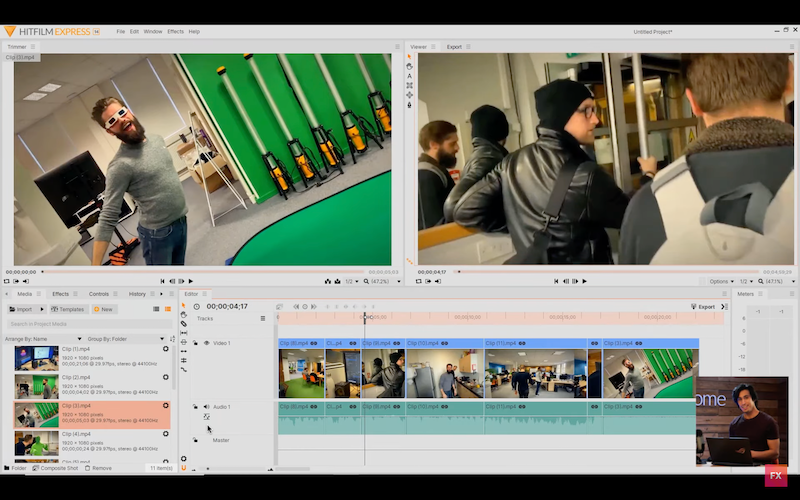Switch to the Controls tab

coord(98,294)
